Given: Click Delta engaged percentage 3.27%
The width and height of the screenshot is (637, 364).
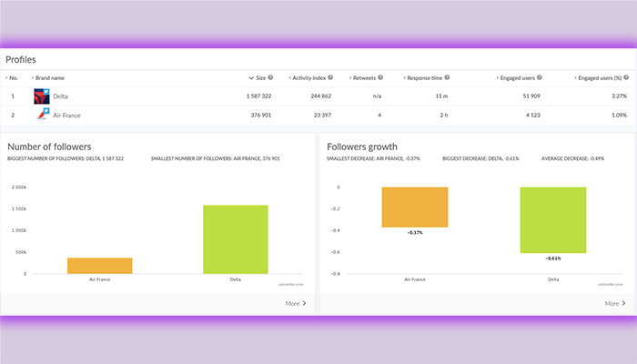Looking at the screenshot, I should 619,96.
